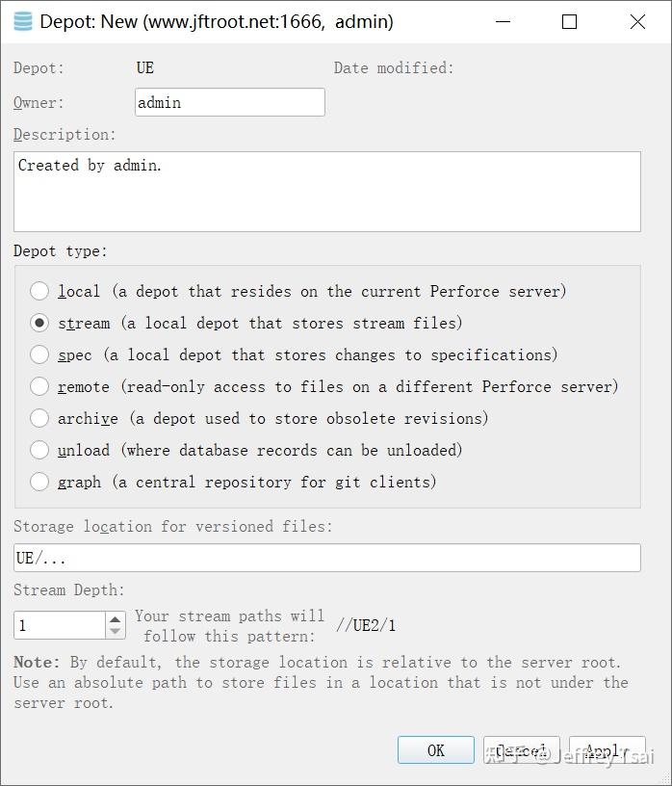Click inside the Description text box
The width and height of the screenshot is (672, 786).
pos(326,191)
